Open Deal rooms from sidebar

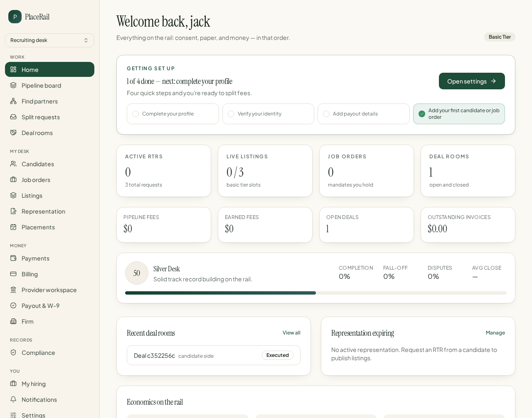point(49,133)
